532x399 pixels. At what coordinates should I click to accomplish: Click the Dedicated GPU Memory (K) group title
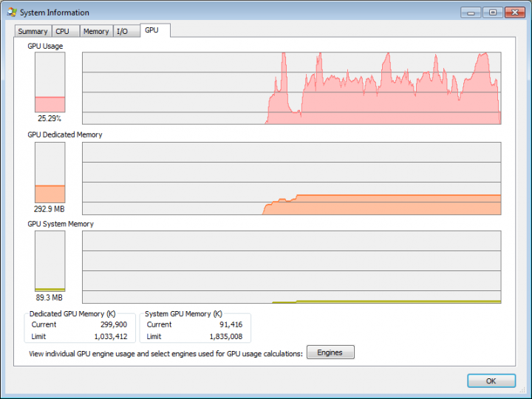tap(72, 314)
